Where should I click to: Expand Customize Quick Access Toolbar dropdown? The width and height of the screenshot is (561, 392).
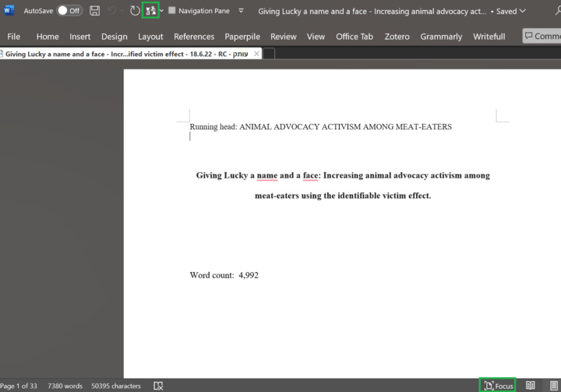point(241,11)
